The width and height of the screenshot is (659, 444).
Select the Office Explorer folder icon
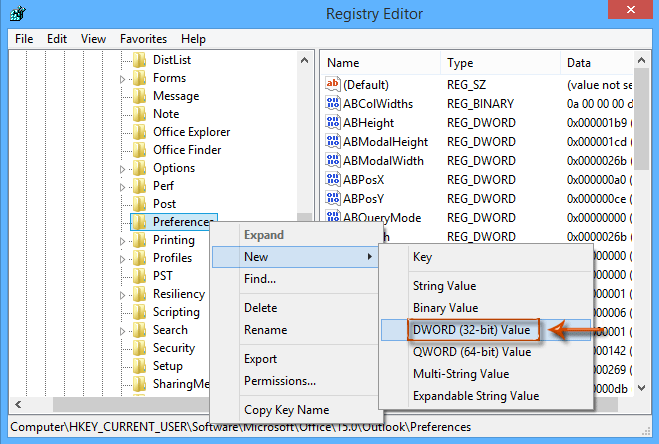pyautogui.click(x=139, y=132)
